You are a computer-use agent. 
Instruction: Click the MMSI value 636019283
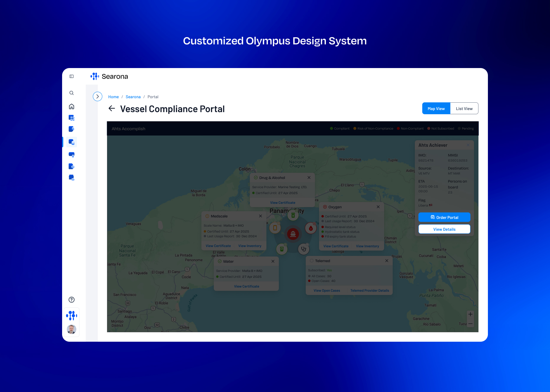click(457, 160)
